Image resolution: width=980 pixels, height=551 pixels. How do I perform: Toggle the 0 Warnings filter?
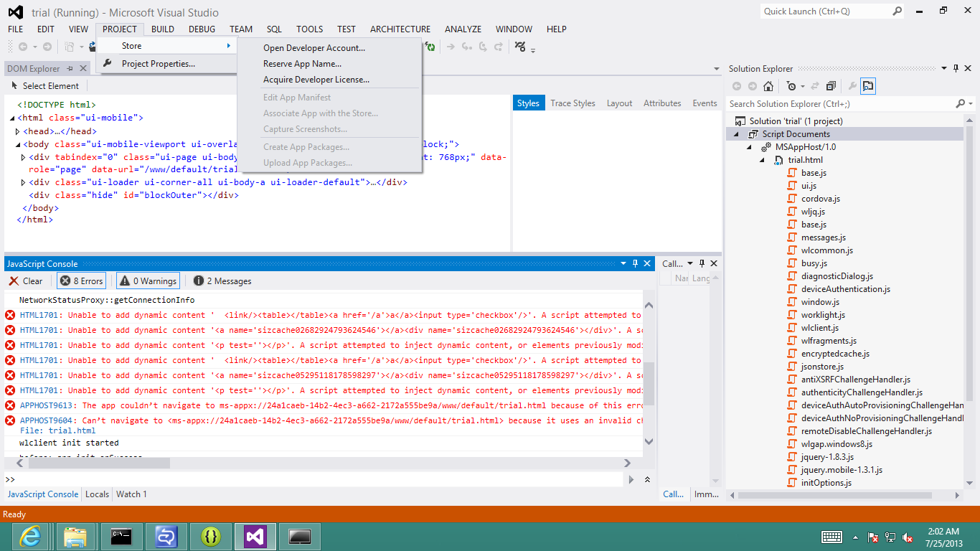click(148, 281)
